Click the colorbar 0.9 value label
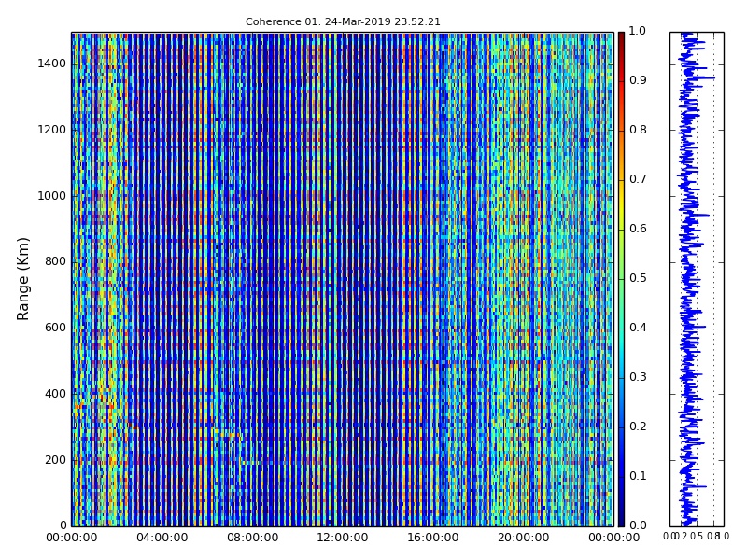This screenshot has height=560, width=747. click(638, 80)
